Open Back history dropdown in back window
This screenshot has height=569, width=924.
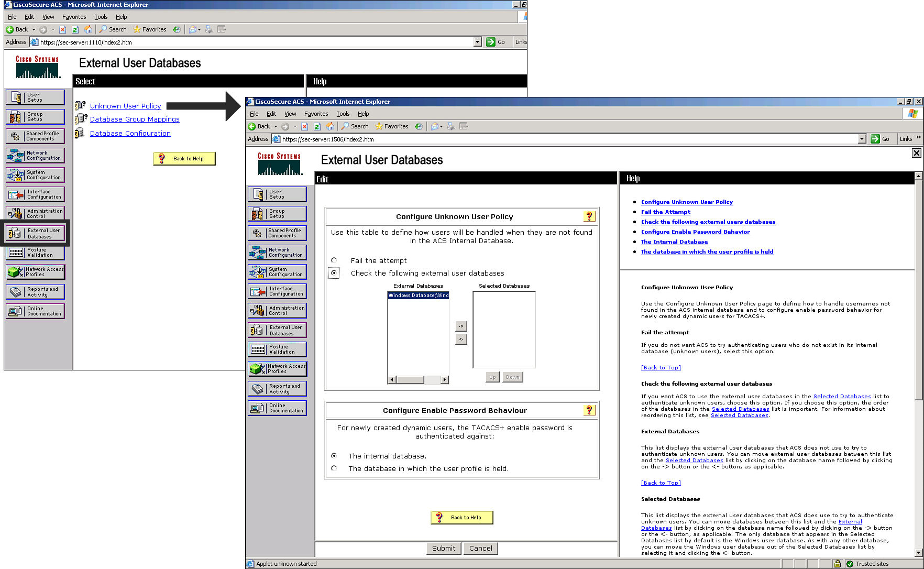point(34,29)
